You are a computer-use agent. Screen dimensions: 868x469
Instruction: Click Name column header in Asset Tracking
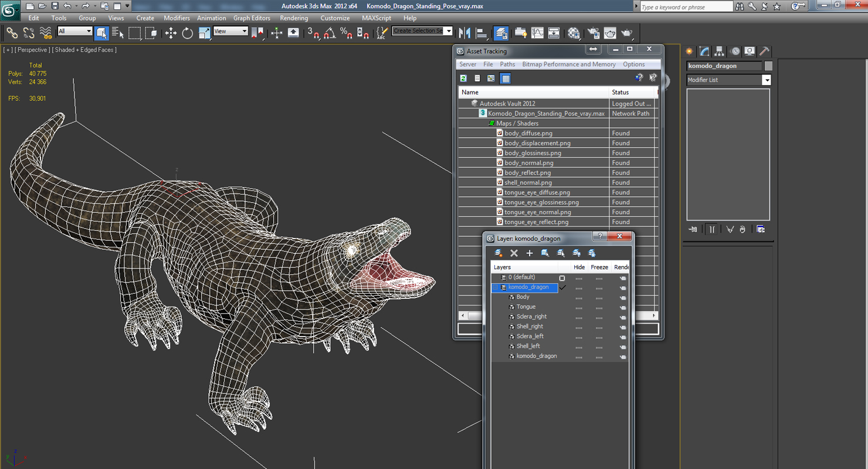click(534, 92)
